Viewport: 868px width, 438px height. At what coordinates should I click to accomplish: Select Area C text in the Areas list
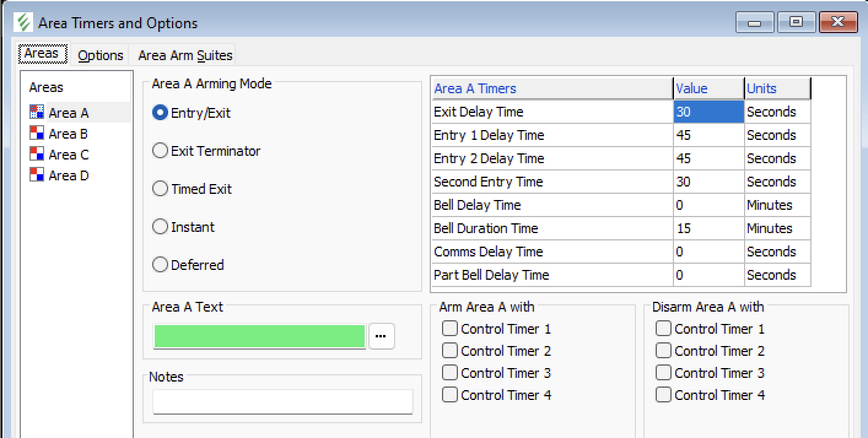pos(69,154)
